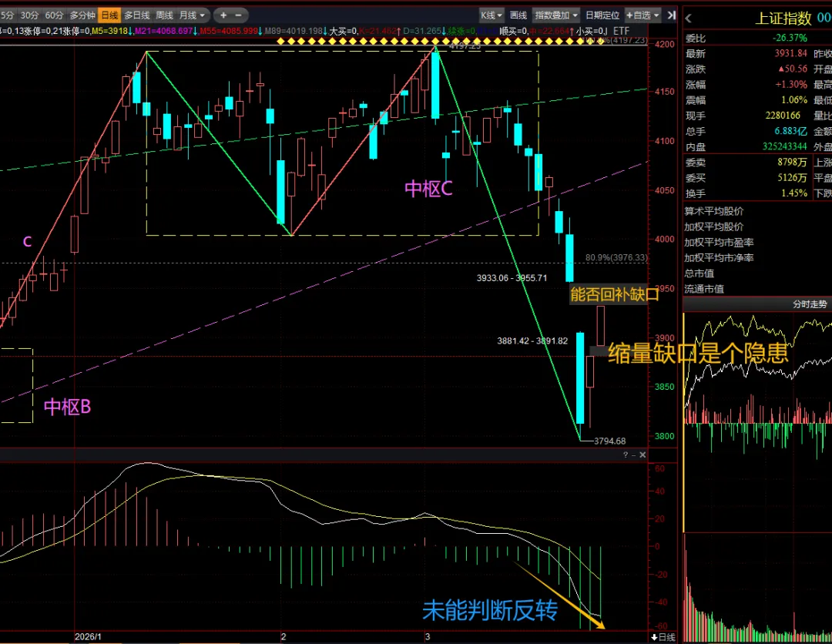Close the indicator sub-panel with X icon
This screenshot has width=832, height=644.
coord(642,454)
